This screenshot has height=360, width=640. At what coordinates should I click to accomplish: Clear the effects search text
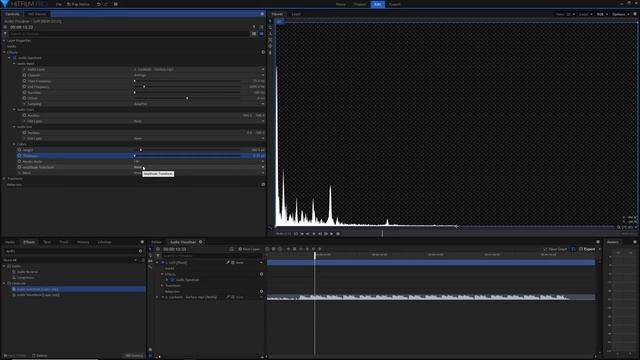click(x=140, y=251)
